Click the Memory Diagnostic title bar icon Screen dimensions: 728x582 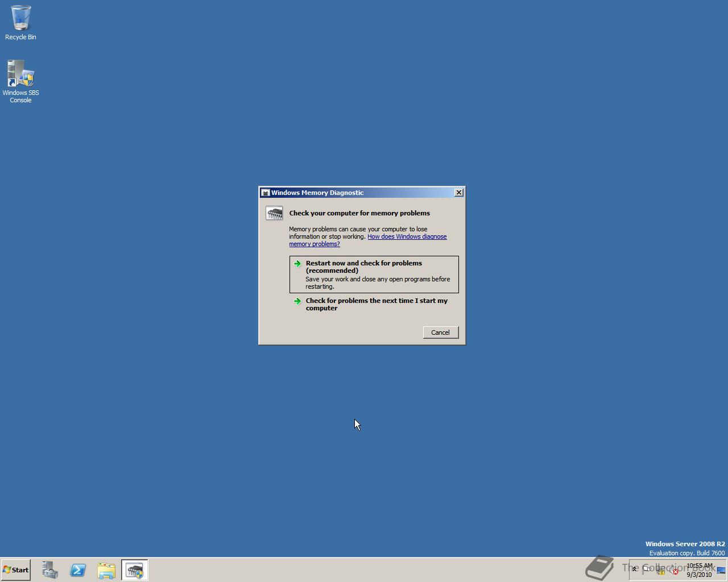point(265,193)
